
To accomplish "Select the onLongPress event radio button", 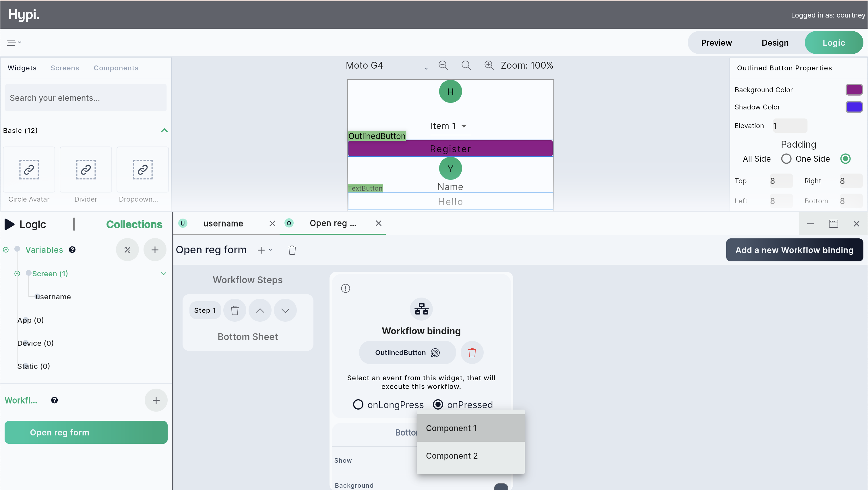I will [358, 404].
